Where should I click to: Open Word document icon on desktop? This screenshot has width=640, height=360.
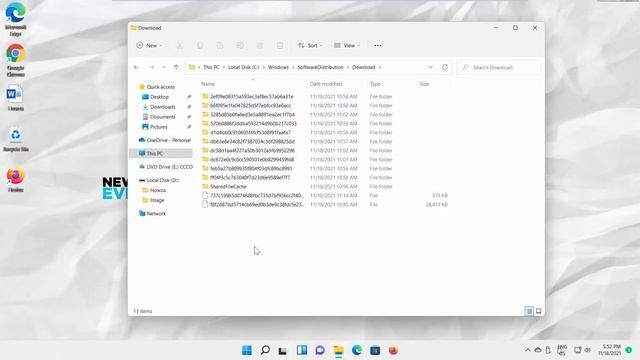[x=15, y=98]
